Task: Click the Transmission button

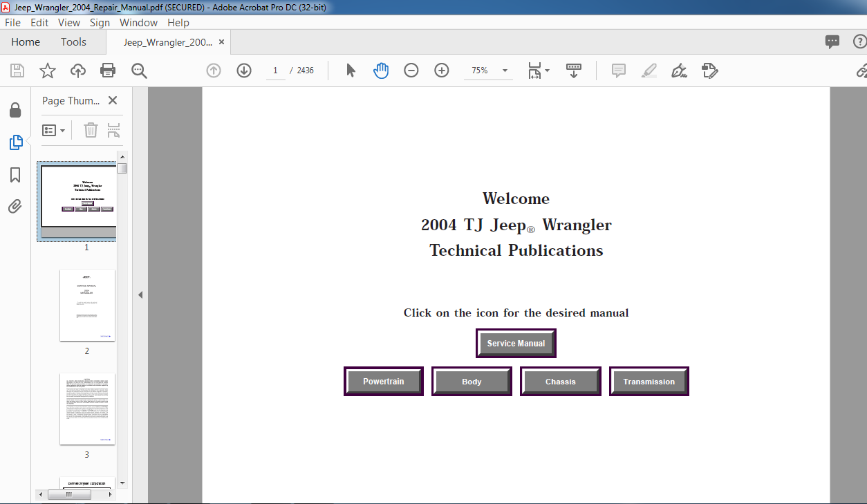Action: (x=649, y=381)
